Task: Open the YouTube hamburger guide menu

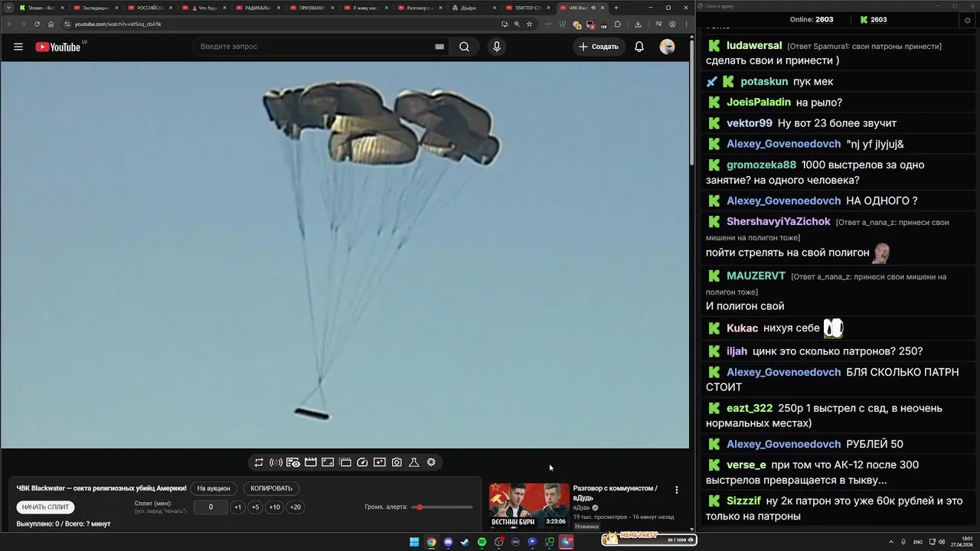Action: [x=18, y=47]
